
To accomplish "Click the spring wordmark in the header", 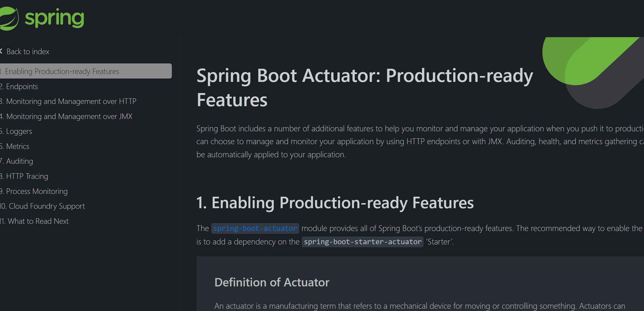I will point(54,18).
